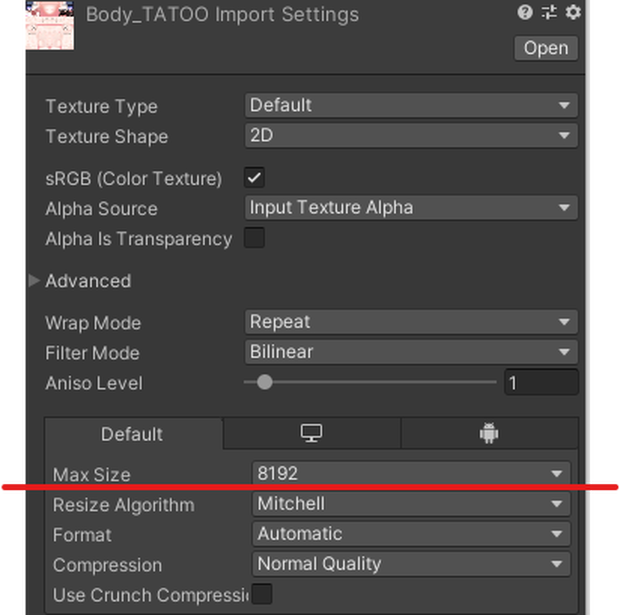Open the Alpha Source dropdown
This screenshot has height=615, width=620.
coord(411,208)
